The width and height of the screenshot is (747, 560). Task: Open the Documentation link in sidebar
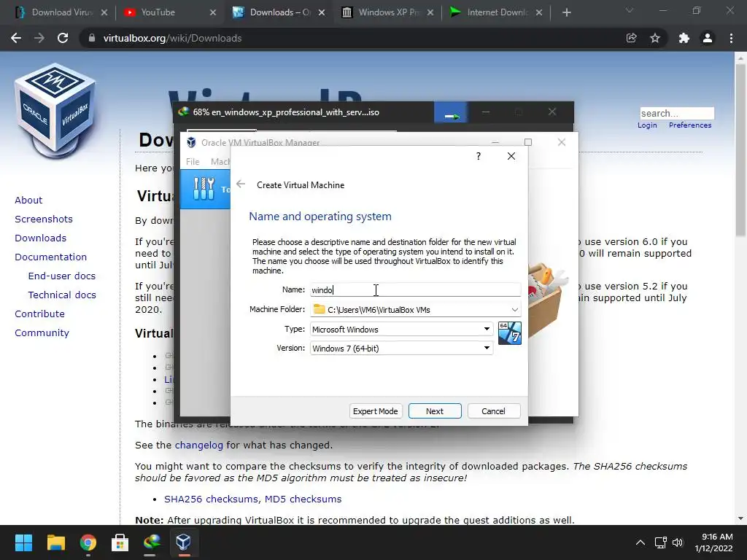[51, 257]
